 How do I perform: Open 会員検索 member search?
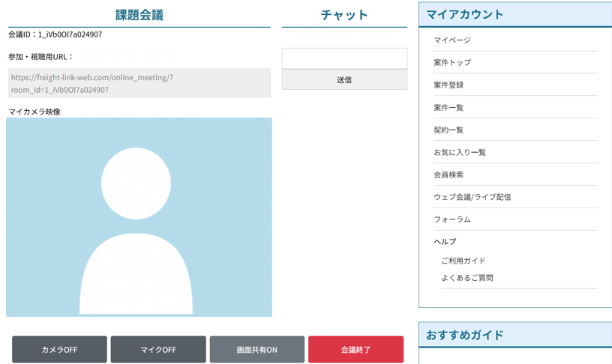point(448,175)
